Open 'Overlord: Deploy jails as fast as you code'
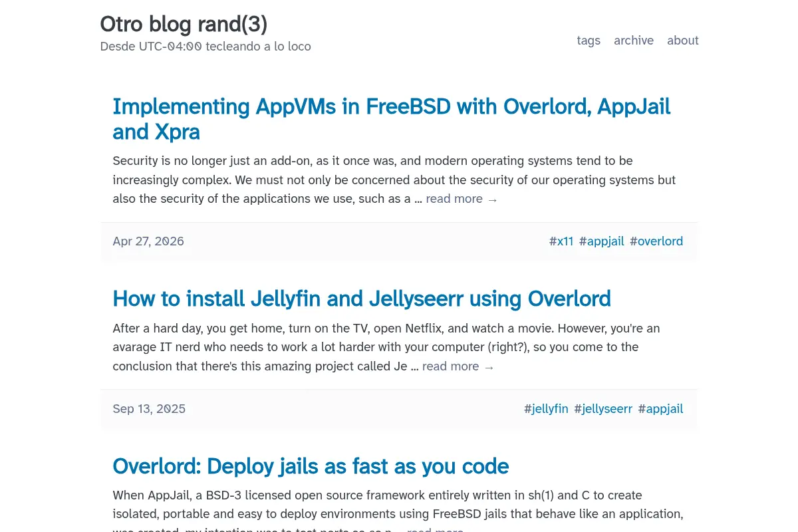This screenshot has width=798, height=532. [x=311, y=466]
